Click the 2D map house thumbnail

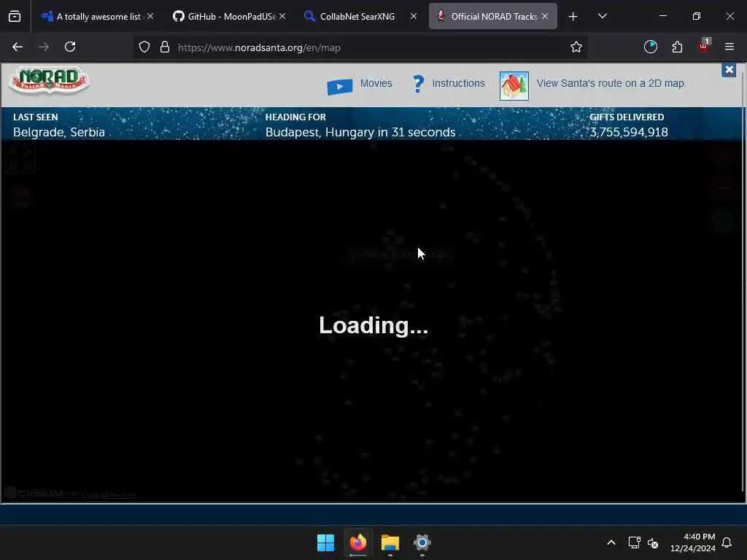click(x=514, y=86)
